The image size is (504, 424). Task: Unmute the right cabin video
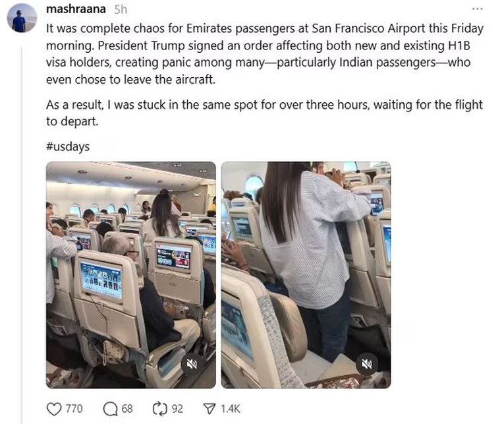(x=367, y=364)
